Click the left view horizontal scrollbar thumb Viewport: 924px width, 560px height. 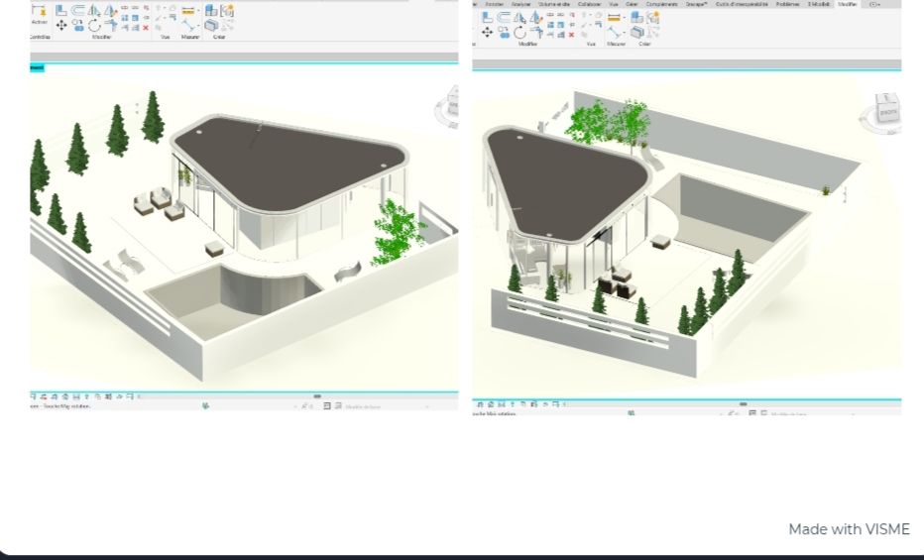[317, 396]
